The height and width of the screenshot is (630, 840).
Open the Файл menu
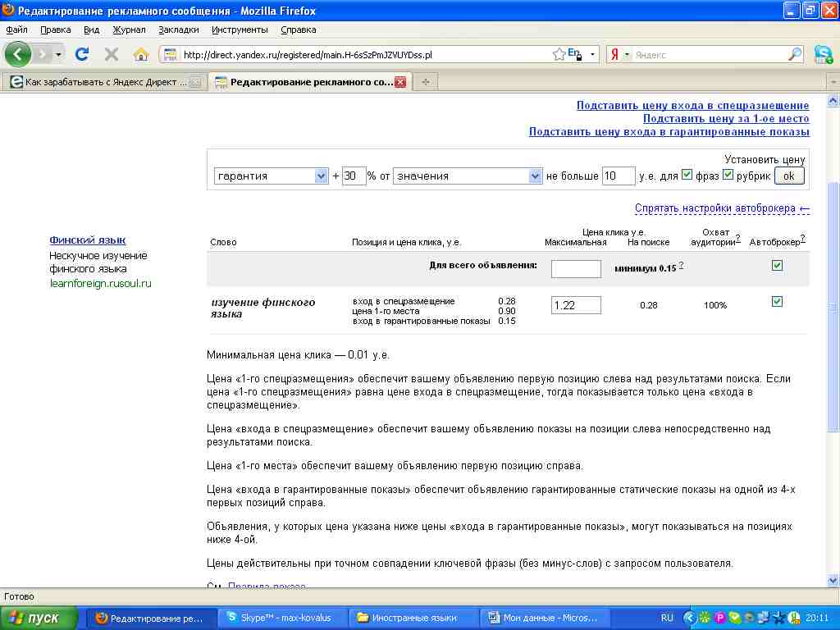16,30
